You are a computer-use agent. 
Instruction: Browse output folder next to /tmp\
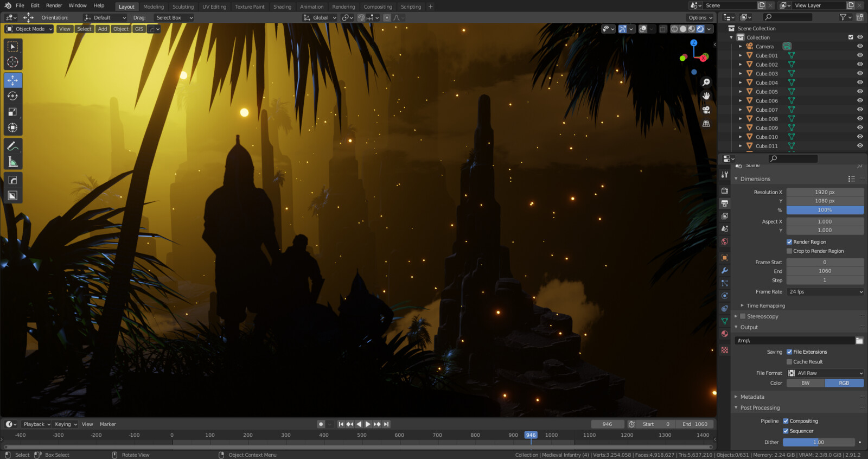click(859, 341)
